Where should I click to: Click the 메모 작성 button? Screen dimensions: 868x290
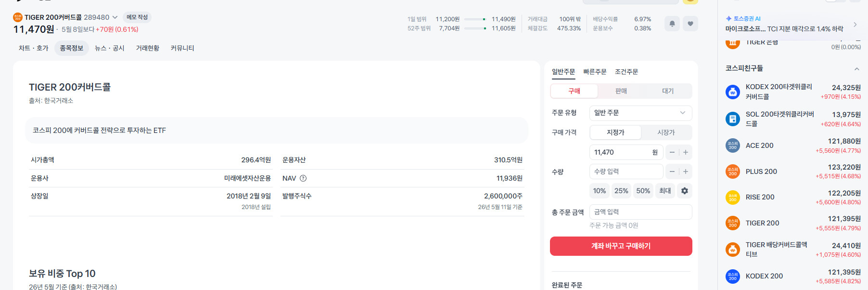[137, 17]
